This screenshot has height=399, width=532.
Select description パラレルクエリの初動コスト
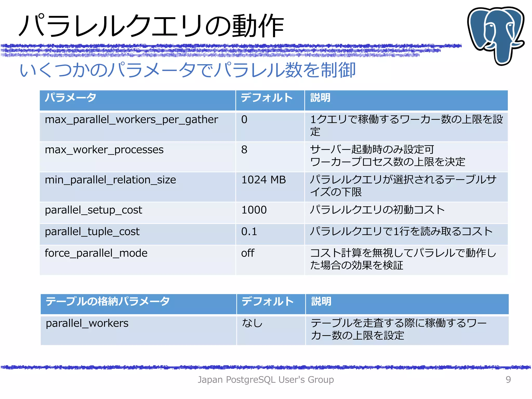(377, 210)
